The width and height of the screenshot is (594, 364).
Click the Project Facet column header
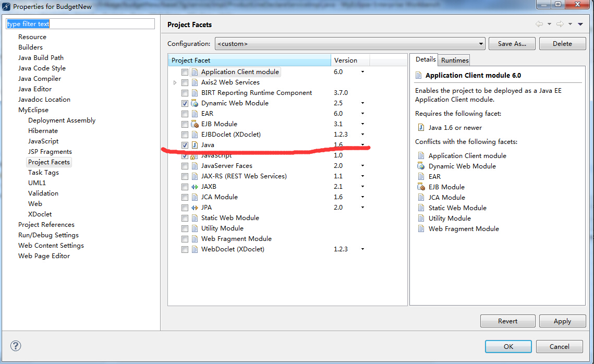click(x=250, y=60)
